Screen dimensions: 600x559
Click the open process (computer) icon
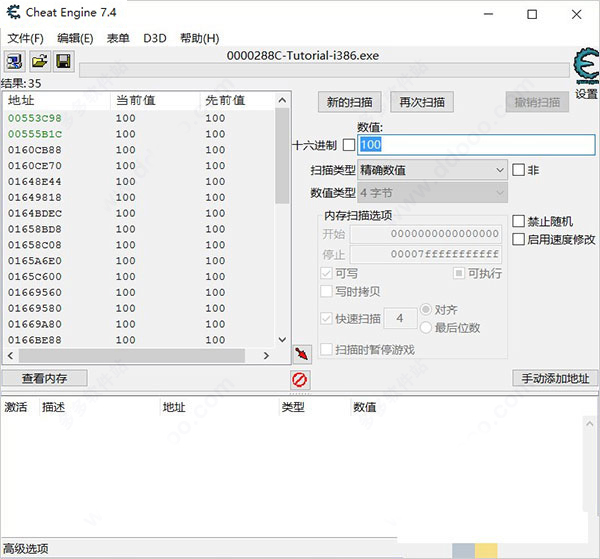[x=14, y=62]
